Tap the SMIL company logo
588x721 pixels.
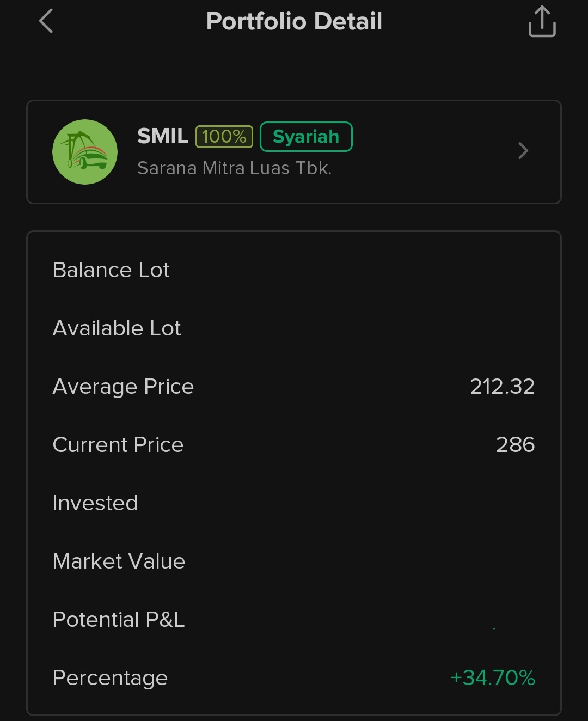(x=85, y=152)
